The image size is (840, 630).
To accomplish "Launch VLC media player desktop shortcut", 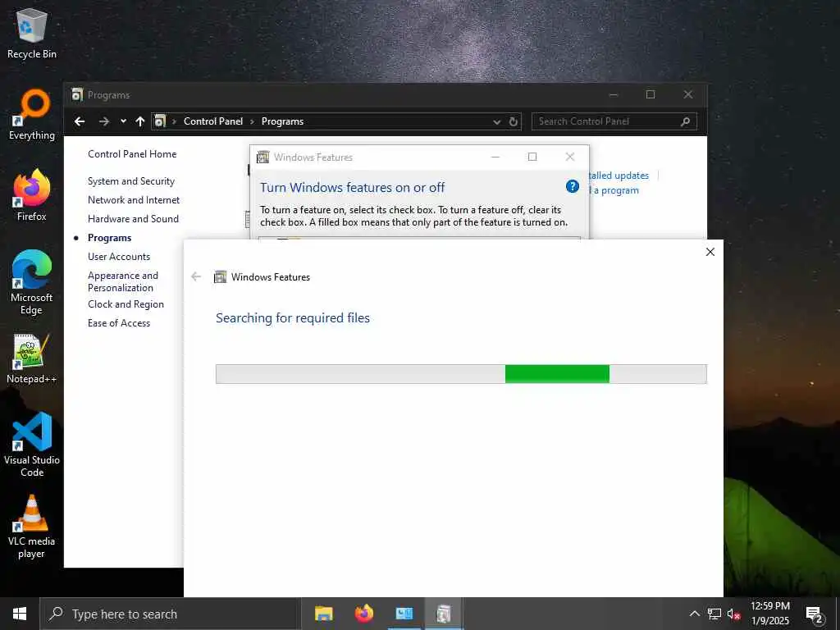I will click(x=32, y=527).
